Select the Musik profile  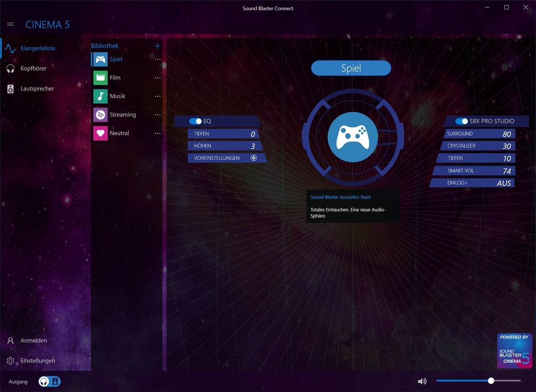pyautogui.click(x=127, y=96)
